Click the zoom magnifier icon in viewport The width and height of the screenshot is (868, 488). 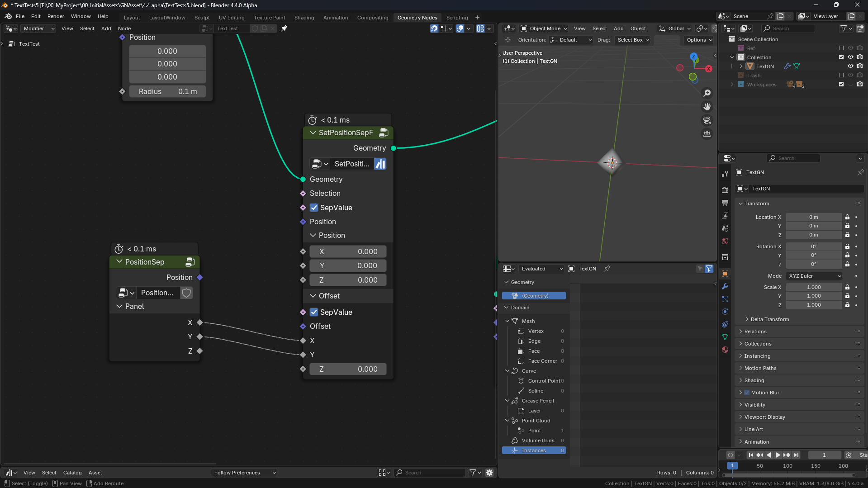click(707, 93)
